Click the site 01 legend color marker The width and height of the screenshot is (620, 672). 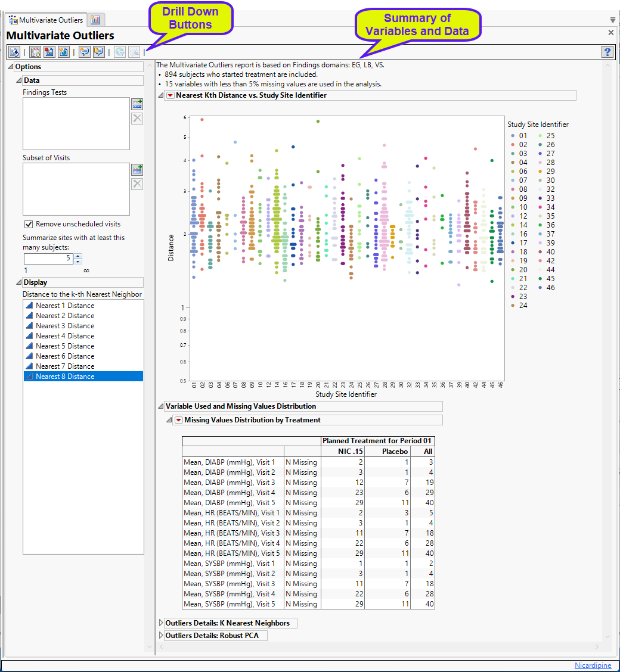513,136
